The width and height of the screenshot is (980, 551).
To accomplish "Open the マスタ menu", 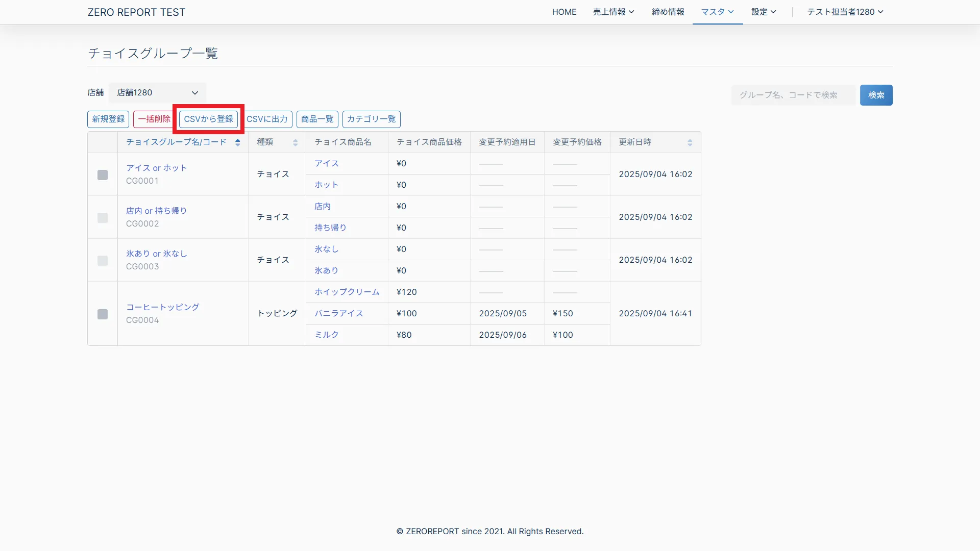I will tap(717, 12).
